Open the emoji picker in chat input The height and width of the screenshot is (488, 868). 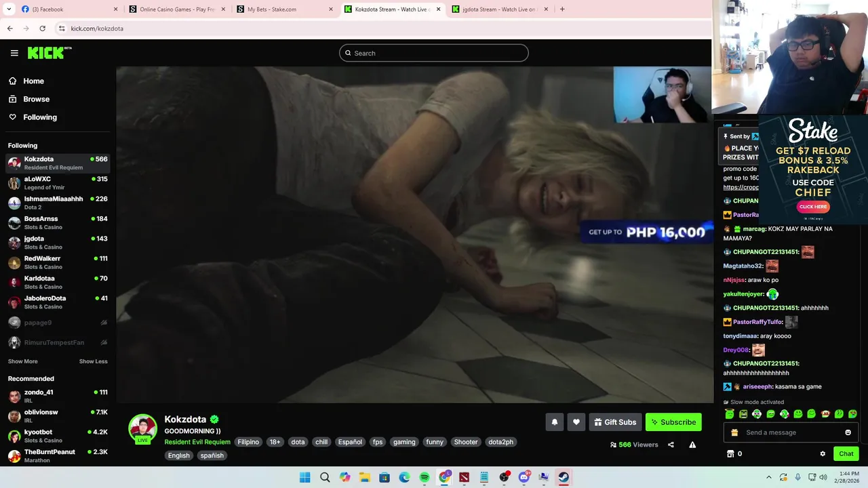848,432
